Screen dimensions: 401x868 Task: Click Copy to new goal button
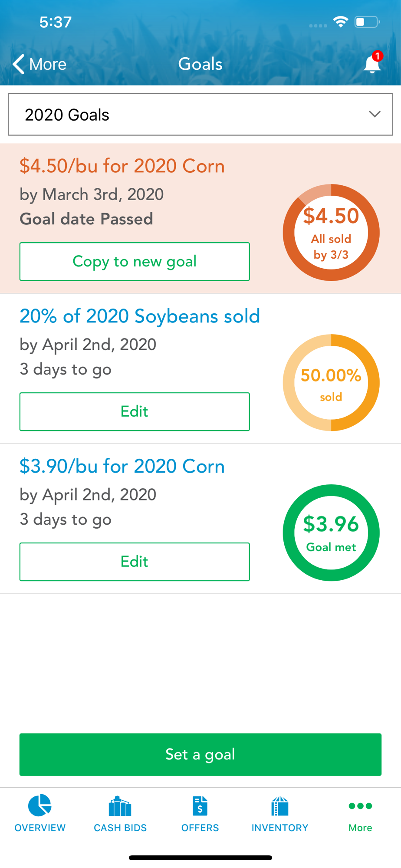[135, 262]
